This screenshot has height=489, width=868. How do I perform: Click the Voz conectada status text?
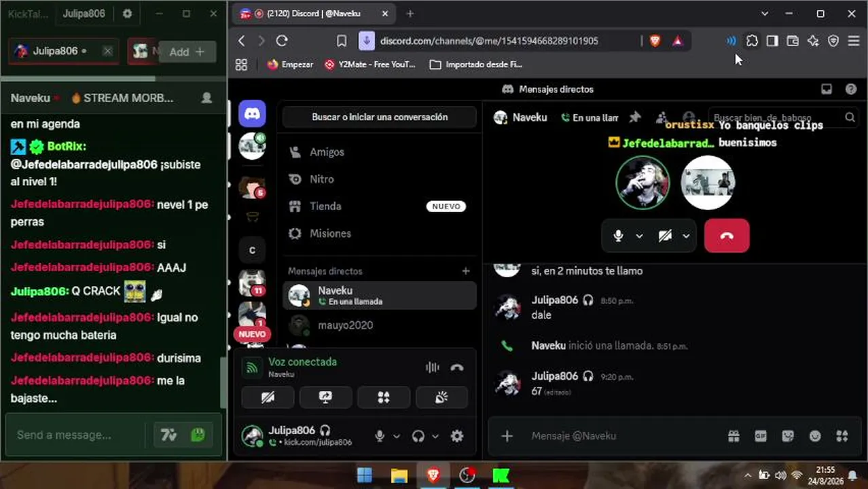coord(302,362)
